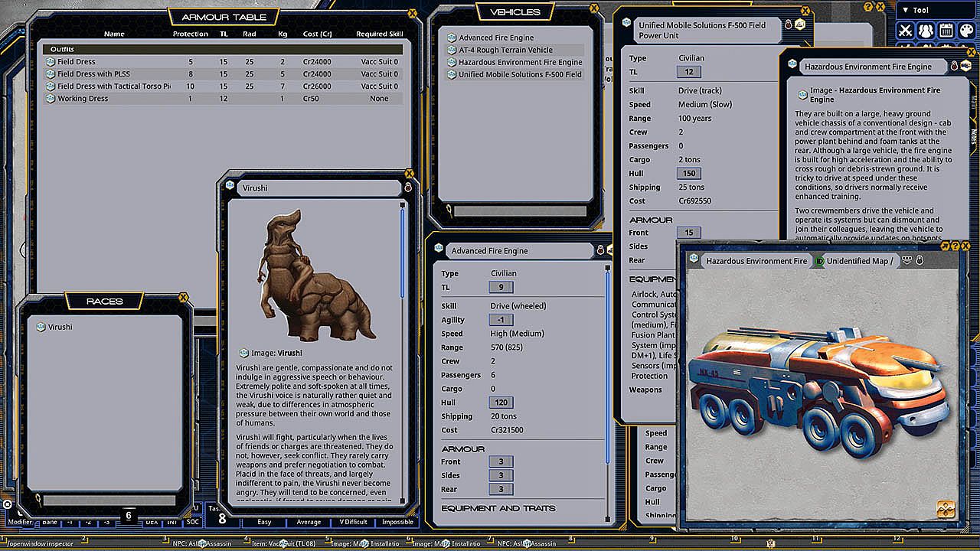980x551 pixels.
Task: Click the Vehicles search filter field
Action: point(521,211)
